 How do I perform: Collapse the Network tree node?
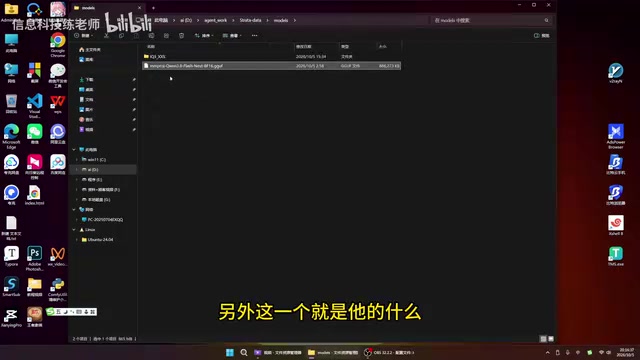74,209
